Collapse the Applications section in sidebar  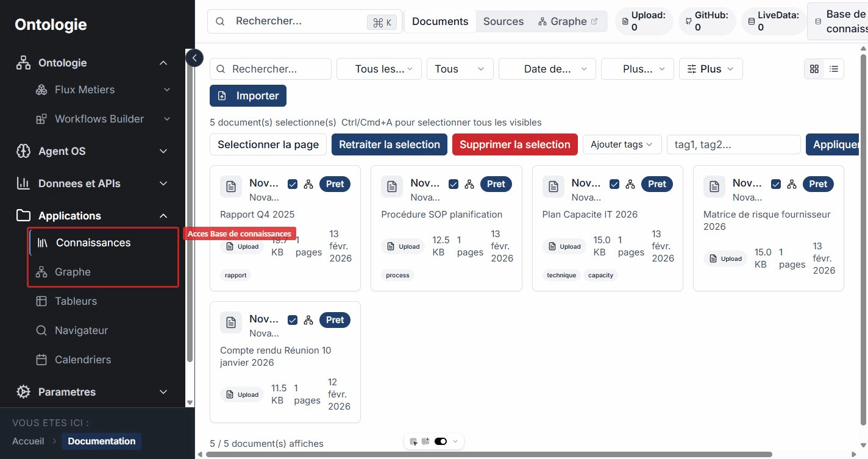pyautogui.click(x=163, y=215)
